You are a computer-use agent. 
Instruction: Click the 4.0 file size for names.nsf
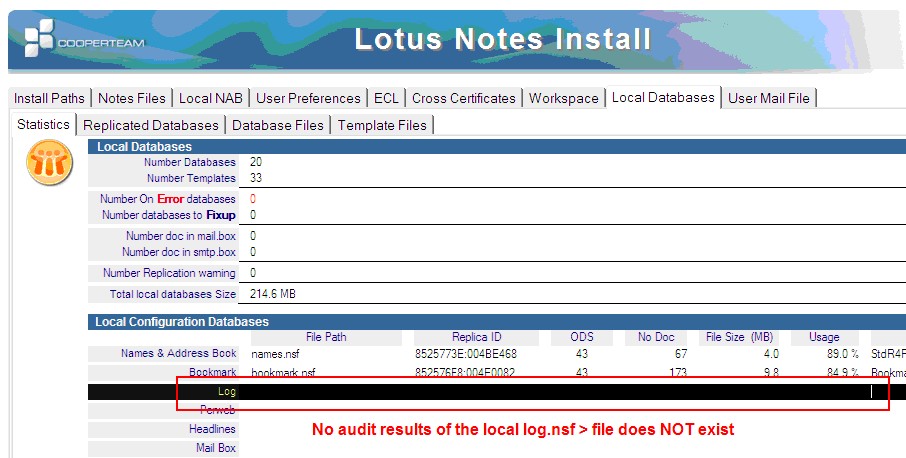(x=771, y=353)
